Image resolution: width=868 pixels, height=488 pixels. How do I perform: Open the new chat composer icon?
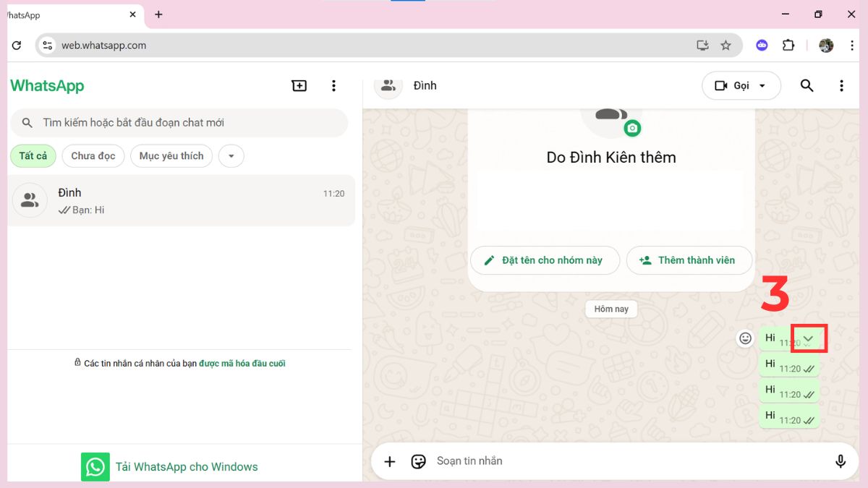pyautogui.click(x=299, y=85)
